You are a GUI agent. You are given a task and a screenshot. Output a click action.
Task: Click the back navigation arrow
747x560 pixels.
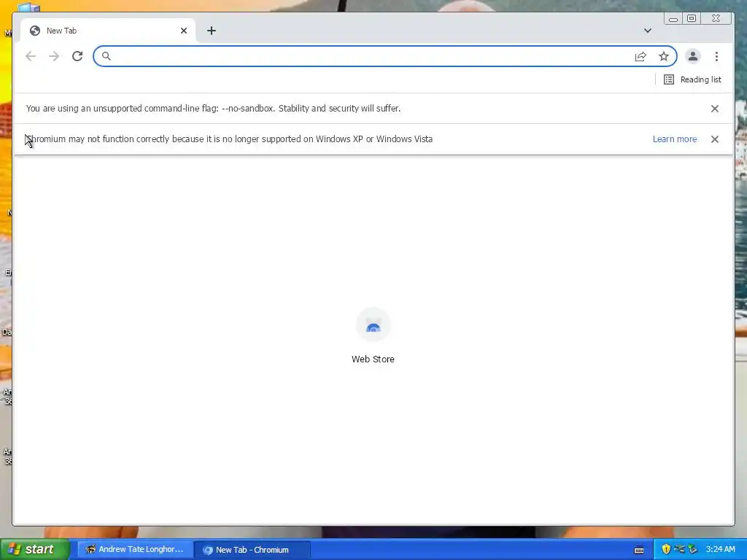coord(31,56)
